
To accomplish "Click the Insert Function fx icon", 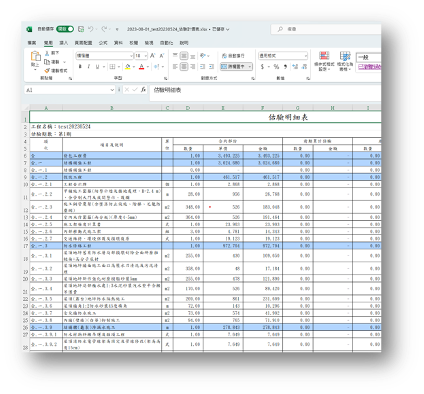I will coord(143,90).
